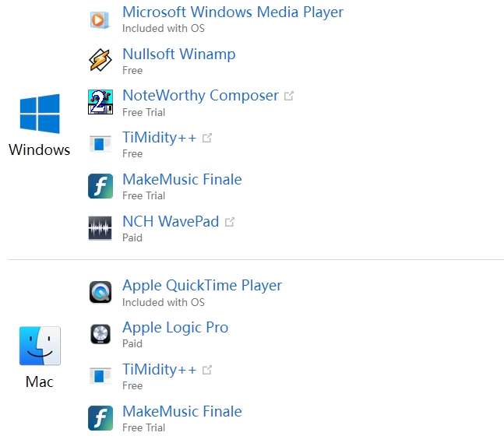
Task: Open the TiMidity++ link under Windows
Action: [159, 138]
